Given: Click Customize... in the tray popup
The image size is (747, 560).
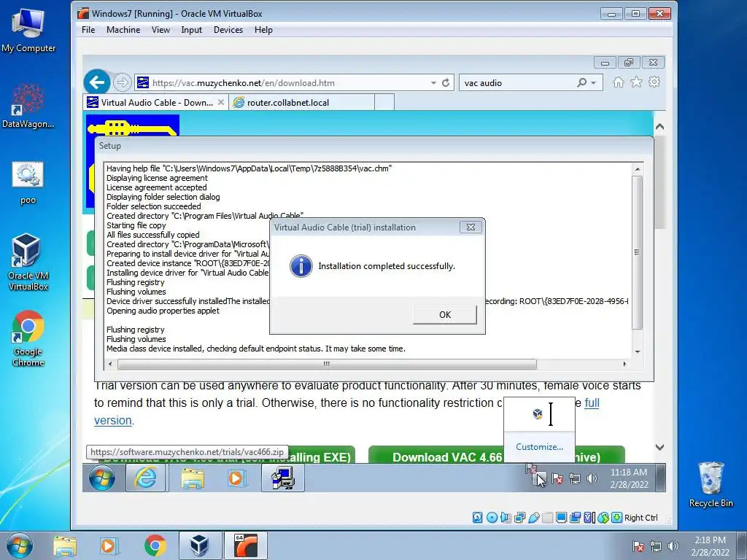Looking at the screenshot, I should (539, 447).
